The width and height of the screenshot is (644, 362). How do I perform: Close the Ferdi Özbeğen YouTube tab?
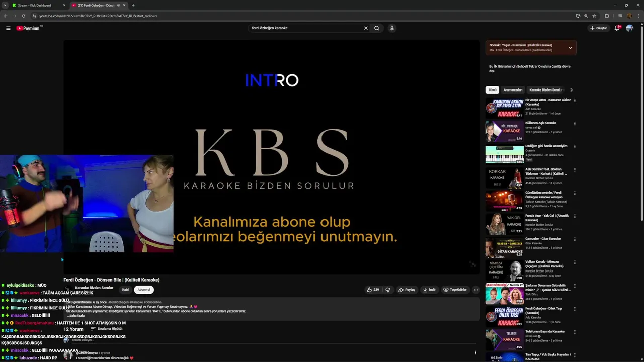coord(124,5)
